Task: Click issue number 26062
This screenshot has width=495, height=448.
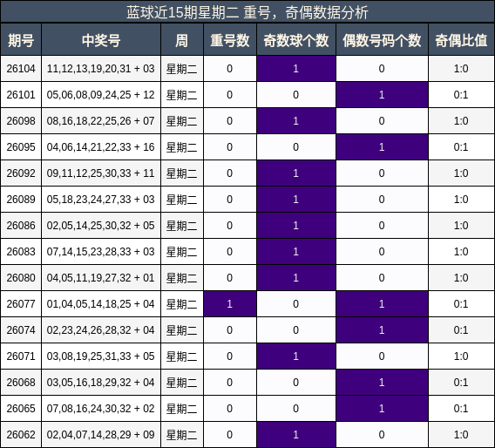Action: pyautogui.click(x=21, y=435)
